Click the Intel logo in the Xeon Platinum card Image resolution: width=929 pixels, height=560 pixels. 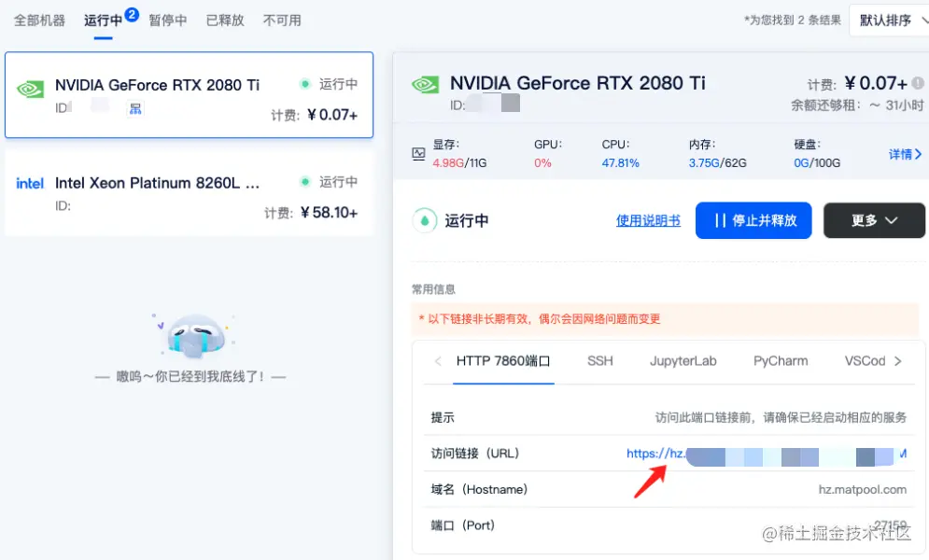(x=30, y=184)
